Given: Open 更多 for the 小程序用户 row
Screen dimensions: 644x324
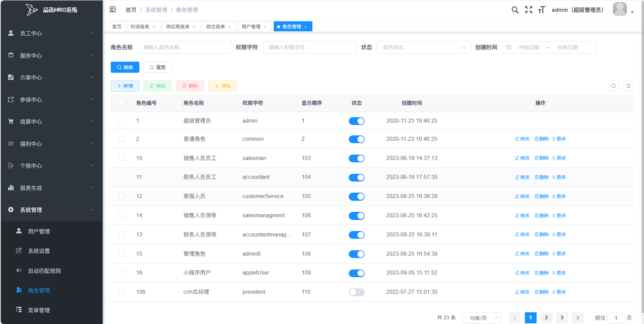Looking at the screenshot, I should coord(559,273).
